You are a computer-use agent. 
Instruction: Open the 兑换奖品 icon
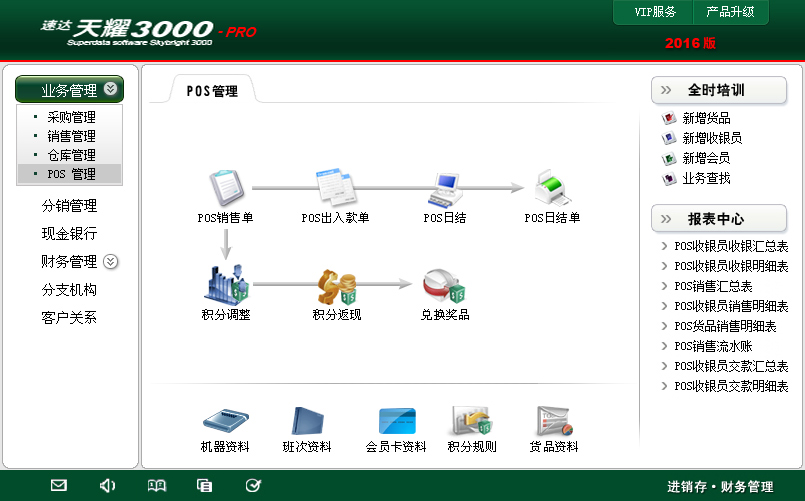click(445, 286)
